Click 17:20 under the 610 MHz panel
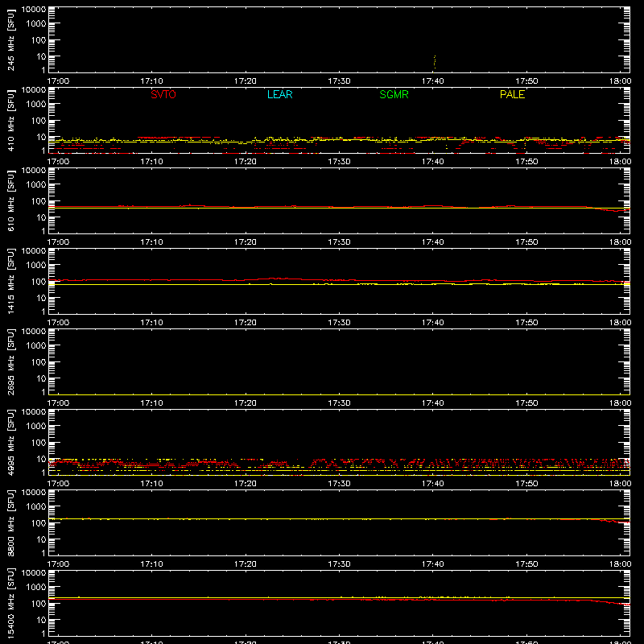This screenshot has width=644, height=644. [x=246, y=242]
